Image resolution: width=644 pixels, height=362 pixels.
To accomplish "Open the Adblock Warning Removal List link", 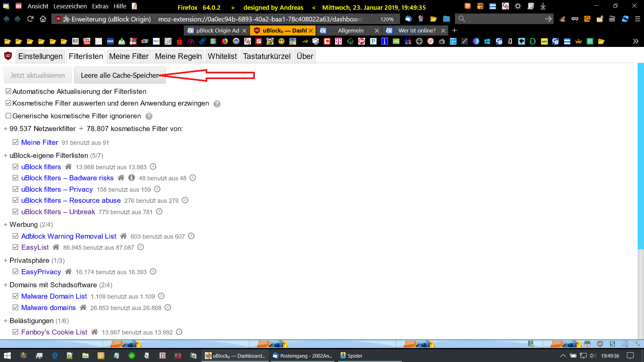I will tap(68, 236).
